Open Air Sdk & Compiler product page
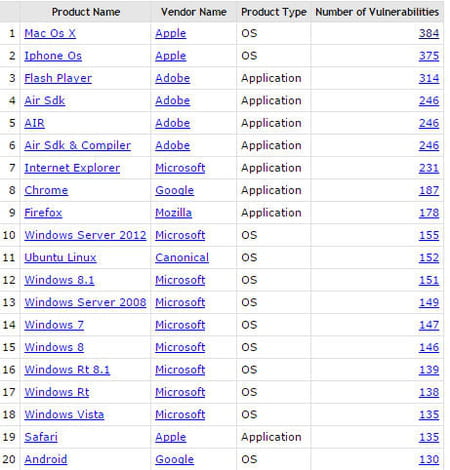450x470 pixels. (77, 145)
